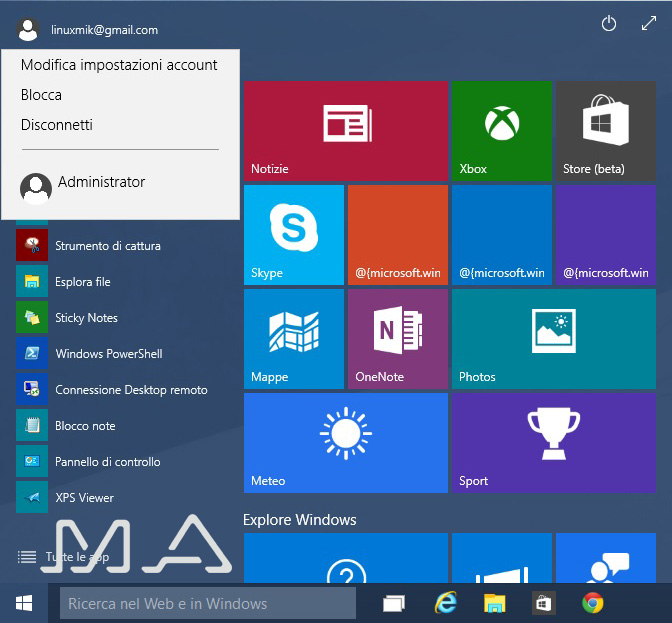The image size is (672, 623).
Task: Launch the Skype tile
Action: [294, 235]
